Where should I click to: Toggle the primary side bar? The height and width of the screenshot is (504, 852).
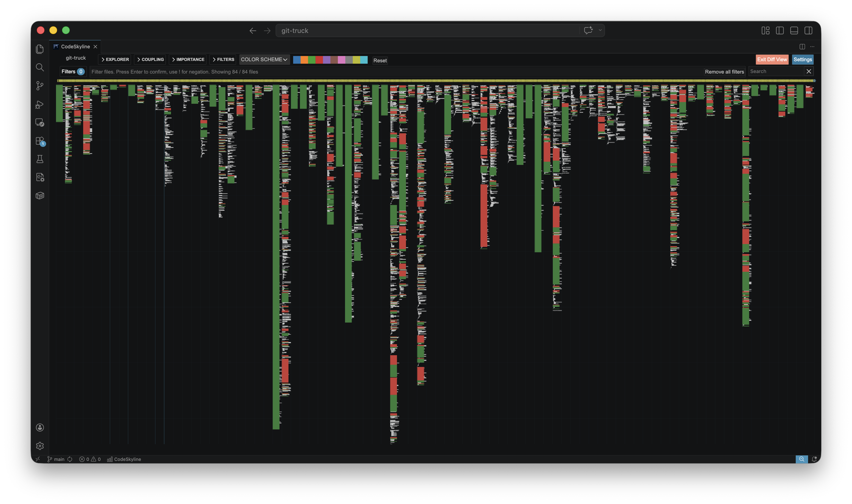(x=780, y=30)
